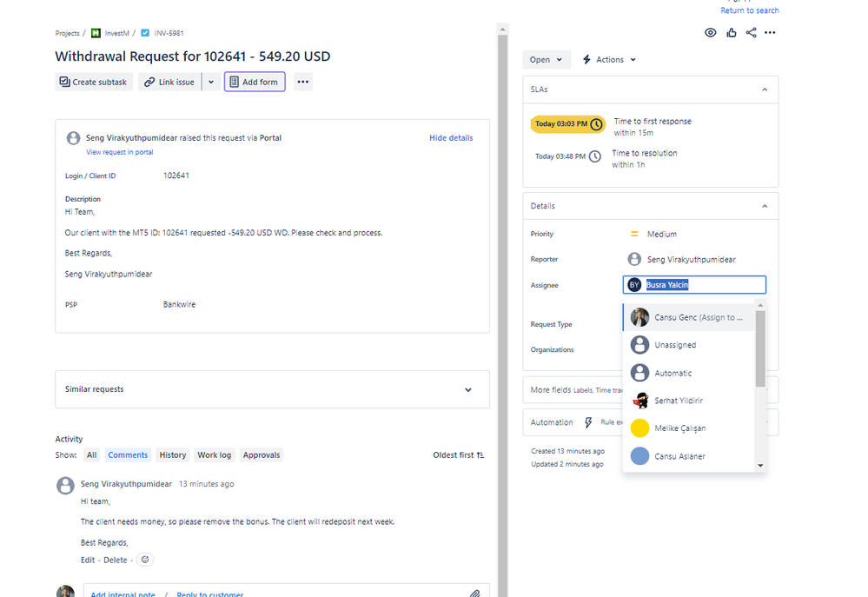Viewport: 868px width, 597px height.
Task: Toggle the Oldest first sort order
Action: 459,455
